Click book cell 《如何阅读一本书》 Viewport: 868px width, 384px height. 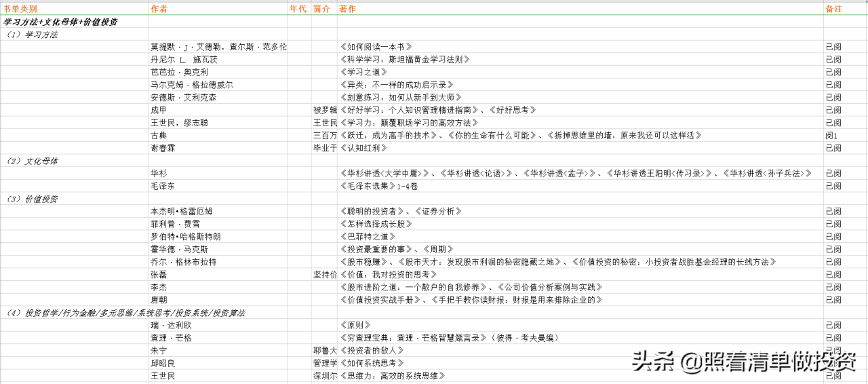click(x=376, y=47)
